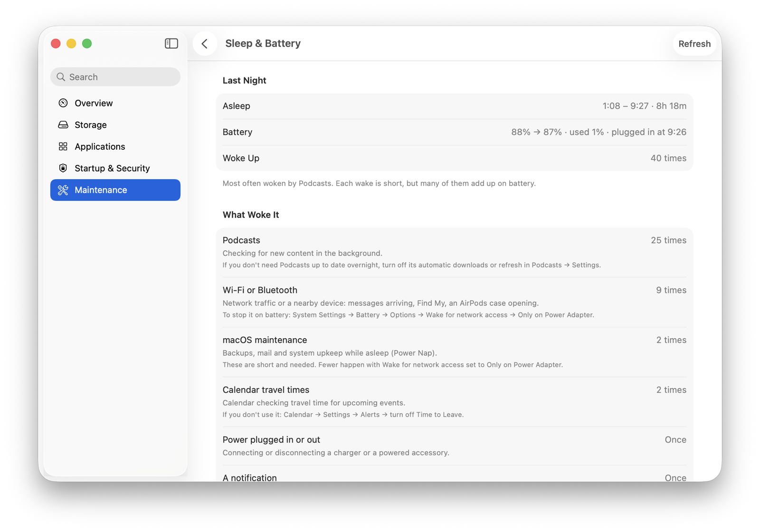This screenshot has width=760, height=532.
Task: Zoom the window with the green button
Action: coord(87,44)
